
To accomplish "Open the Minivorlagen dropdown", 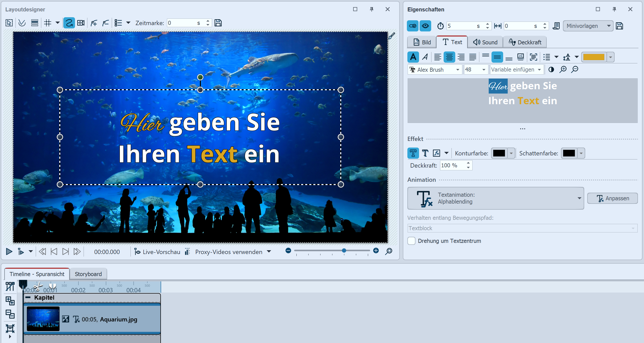I will coord(588,26).
